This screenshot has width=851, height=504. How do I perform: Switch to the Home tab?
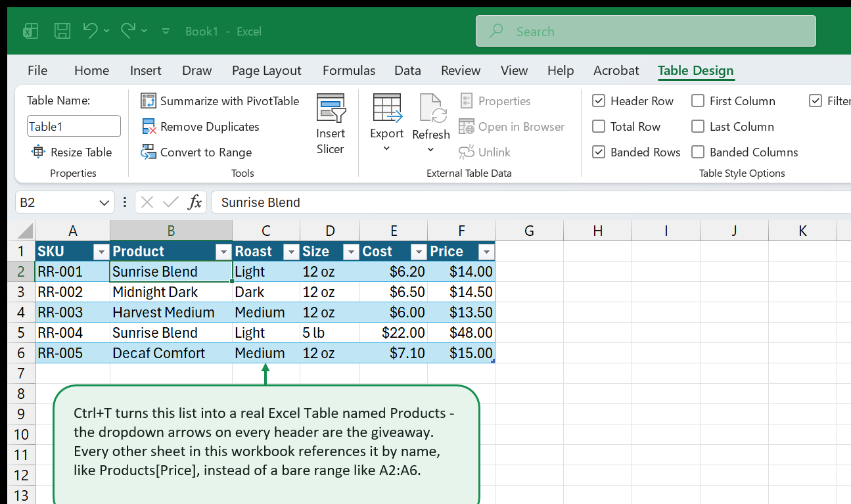click(x=91, y=70)
